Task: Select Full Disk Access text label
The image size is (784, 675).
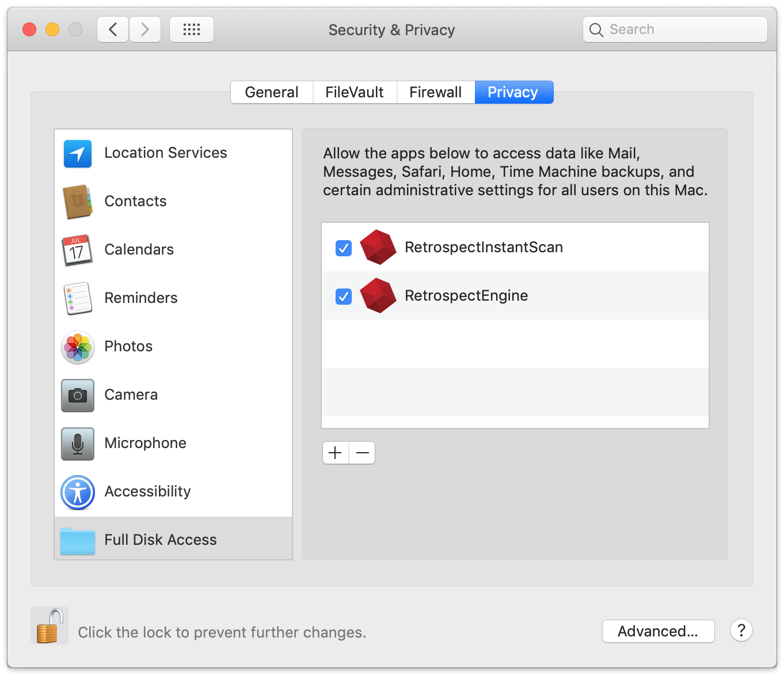Action: 161,540
